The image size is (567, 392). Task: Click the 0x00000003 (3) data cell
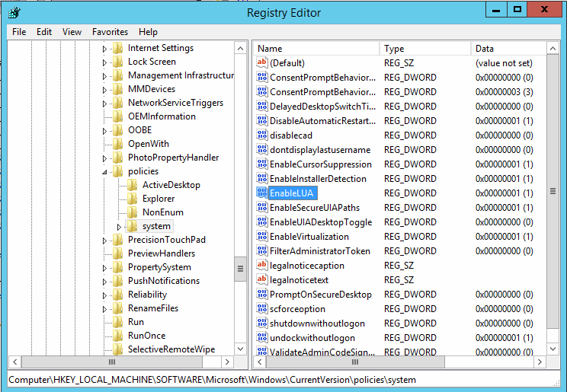(x=504, y=92)
